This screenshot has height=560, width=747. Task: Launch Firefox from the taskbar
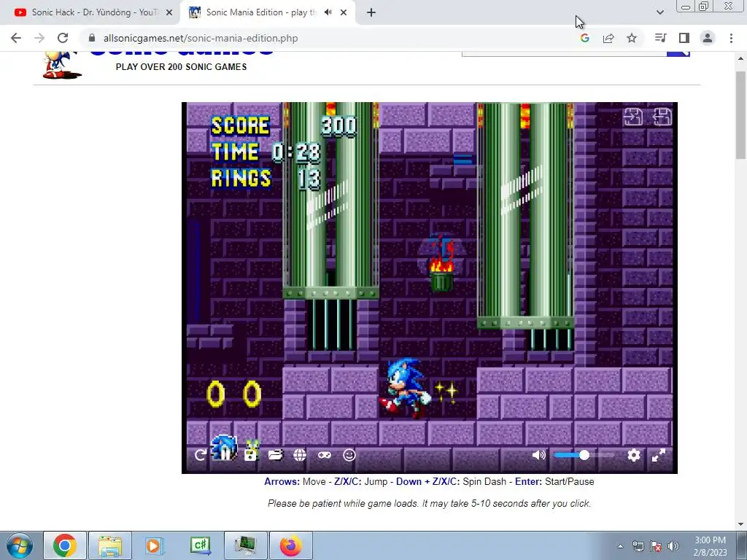click(x=290, y=545)
